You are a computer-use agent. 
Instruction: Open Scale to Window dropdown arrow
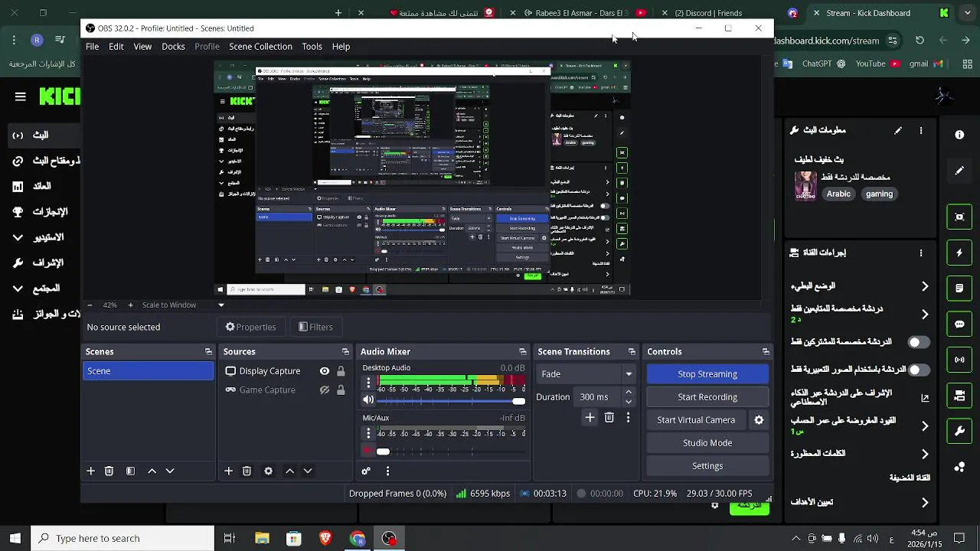[221, 305]
